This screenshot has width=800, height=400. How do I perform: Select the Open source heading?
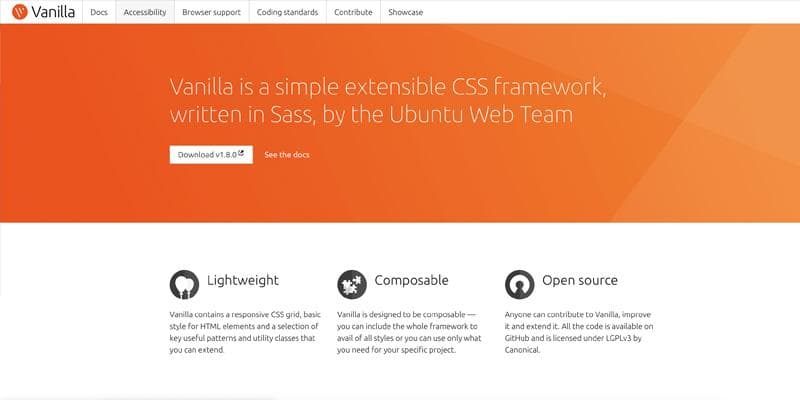tap(580, 280)
